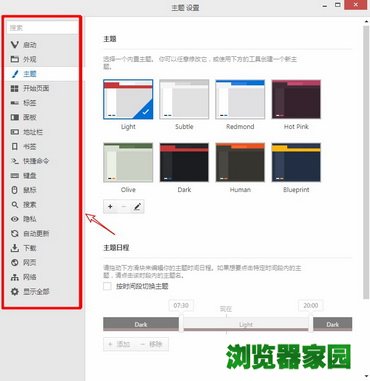Click the Dark segment after 20:00
The height and width of the screenshot is (381, 370).
tap(332, 324)
